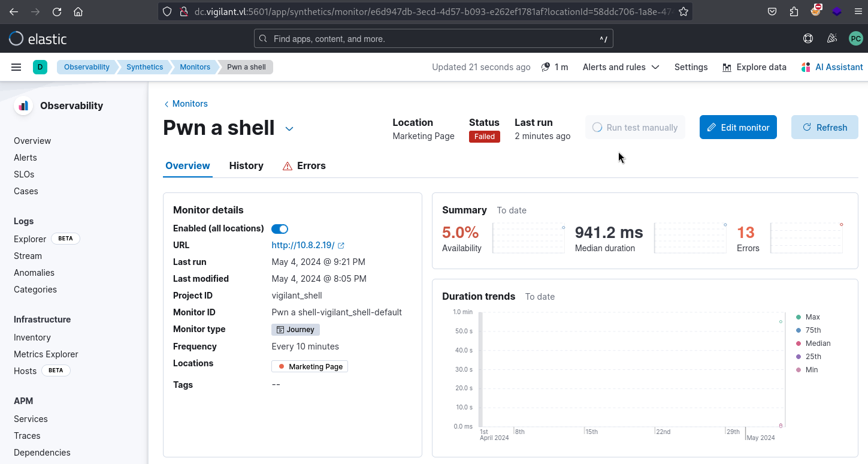Open Metrics Explorer in the sidebar
Viewport: 868px width, 464px height.
point(46,354)
